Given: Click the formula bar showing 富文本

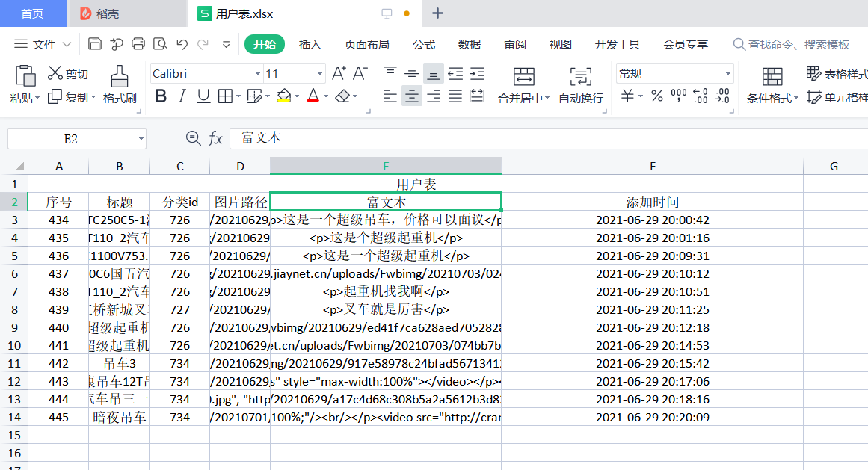Looking at the screenshot, I should (x=548, y=137).
